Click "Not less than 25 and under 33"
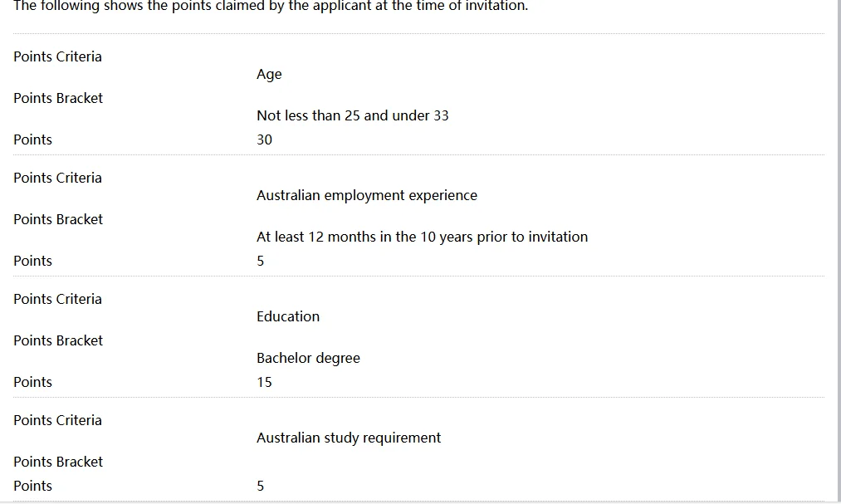Screen dimensions: 841x504 click(352, 115)
